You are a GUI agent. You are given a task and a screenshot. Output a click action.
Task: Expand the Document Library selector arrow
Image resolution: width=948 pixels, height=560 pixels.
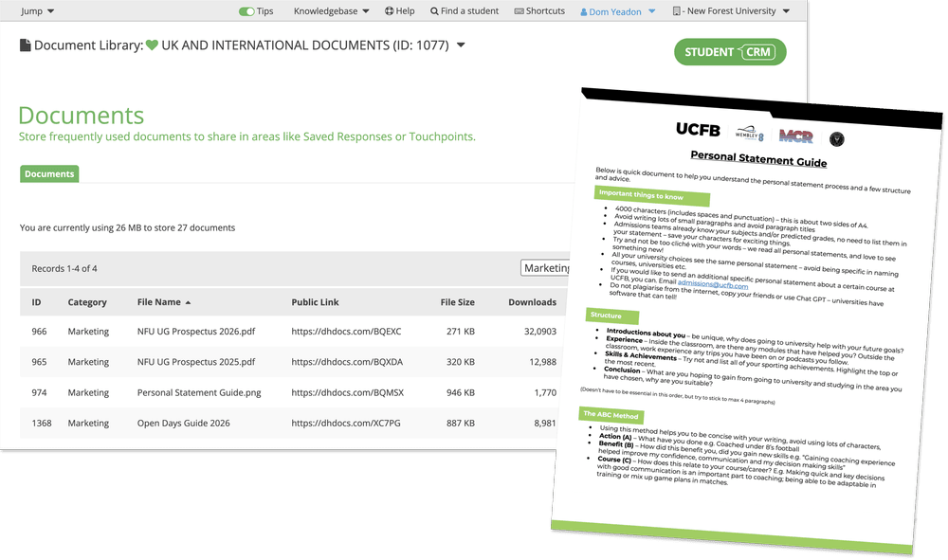pos(461,45)
